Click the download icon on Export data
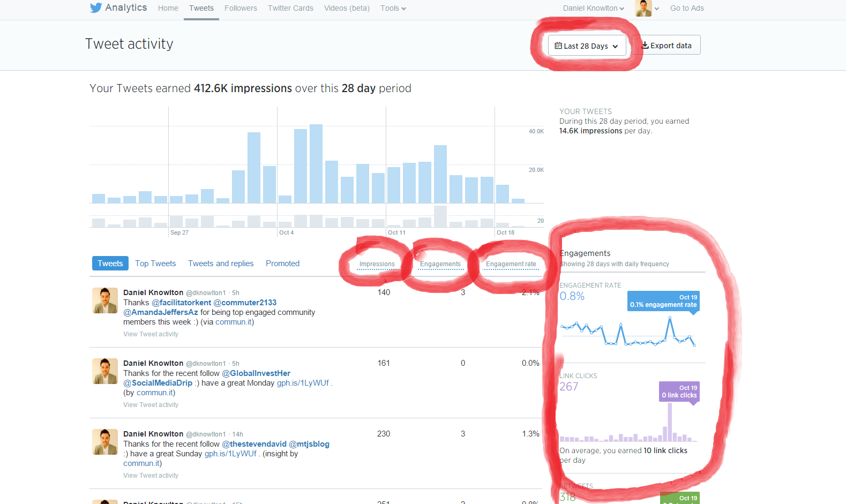Screen dimensions: 846x504 coord(645,46)
